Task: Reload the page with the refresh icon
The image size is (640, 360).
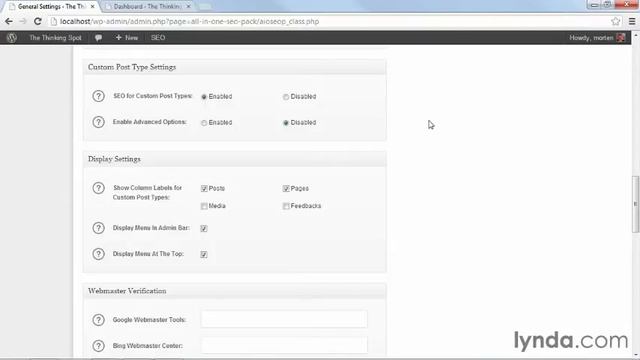Action: click(38, 22)
